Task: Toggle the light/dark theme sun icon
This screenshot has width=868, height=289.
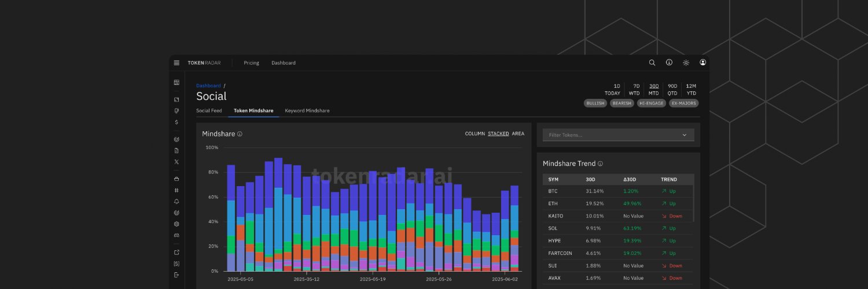Action: (686, 62)
